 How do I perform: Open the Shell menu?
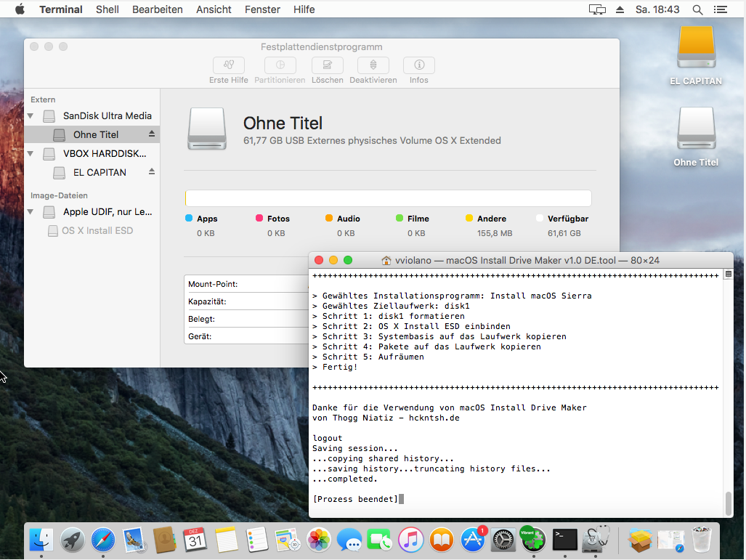[107, 9]
